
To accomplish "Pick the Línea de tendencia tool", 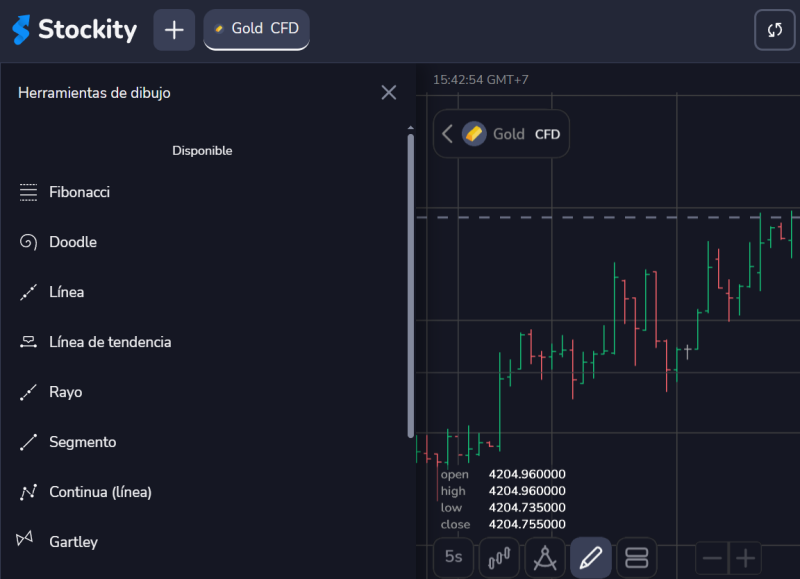I will (110, 342).
